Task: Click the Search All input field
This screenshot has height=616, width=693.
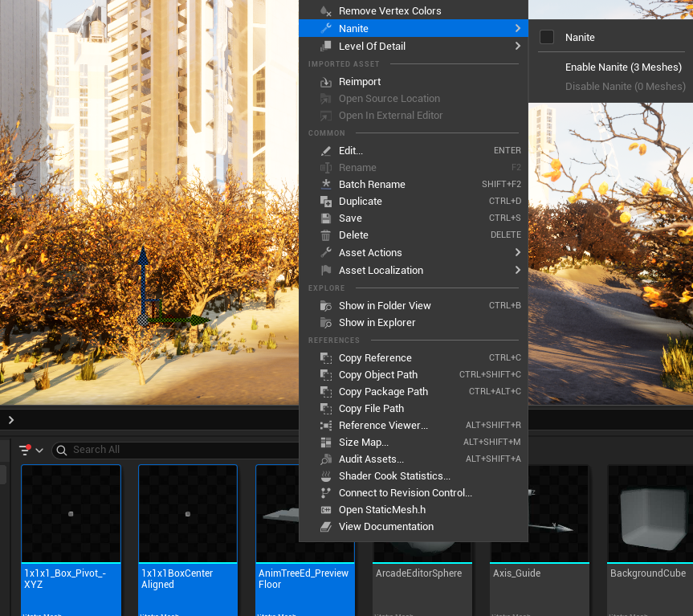Action: coord(177,450)
